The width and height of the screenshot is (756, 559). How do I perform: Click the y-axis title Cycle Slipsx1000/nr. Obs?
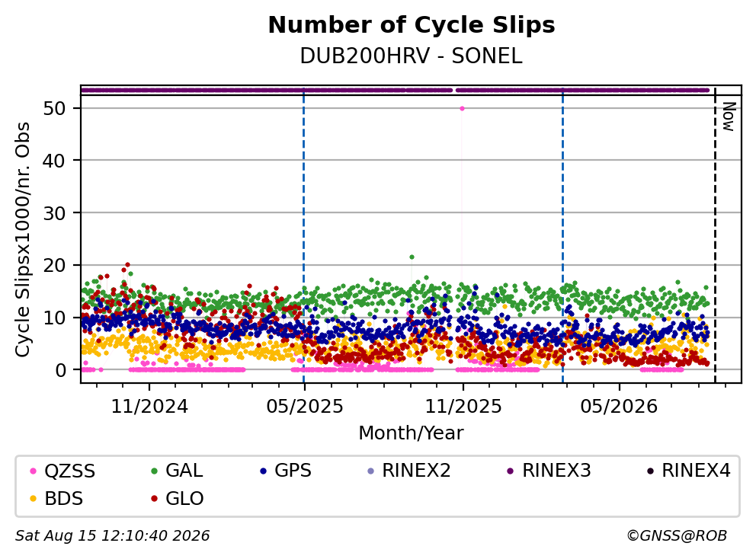point(23,239)
